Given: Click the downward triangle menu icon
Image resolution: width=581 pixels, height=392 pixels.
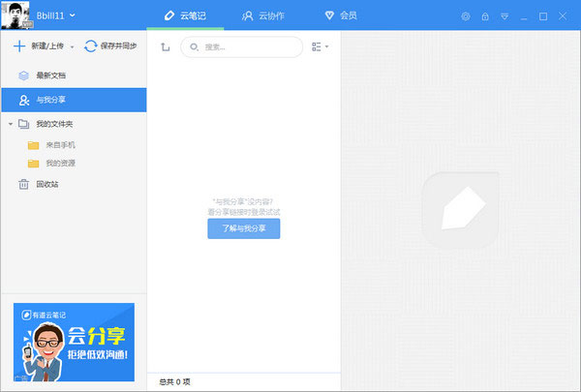Looking at the screenshot, I should click(x=503, y=16).
